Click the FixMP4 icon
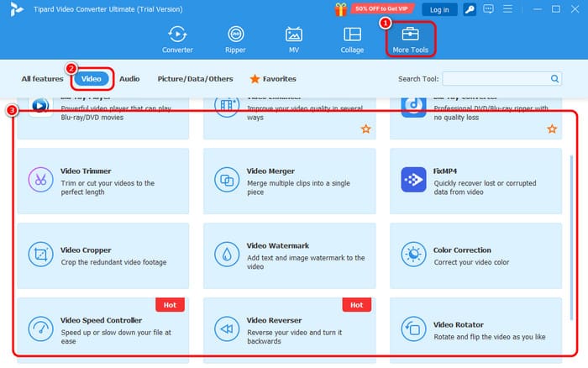The height and width of the screenshot is (368, 588). click(x=413, y=180)
